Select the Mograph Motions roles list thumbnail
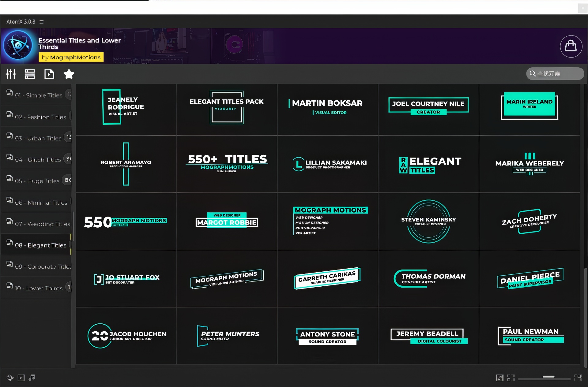This screenshot has height=387, width=588. pyautogui.click(x=328, y=221)
